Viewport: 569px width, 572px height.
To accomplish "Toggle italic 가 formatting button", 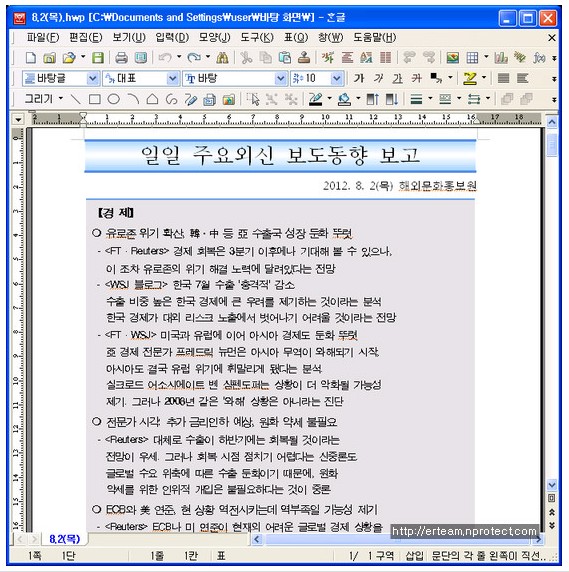I will click(378, 78).
